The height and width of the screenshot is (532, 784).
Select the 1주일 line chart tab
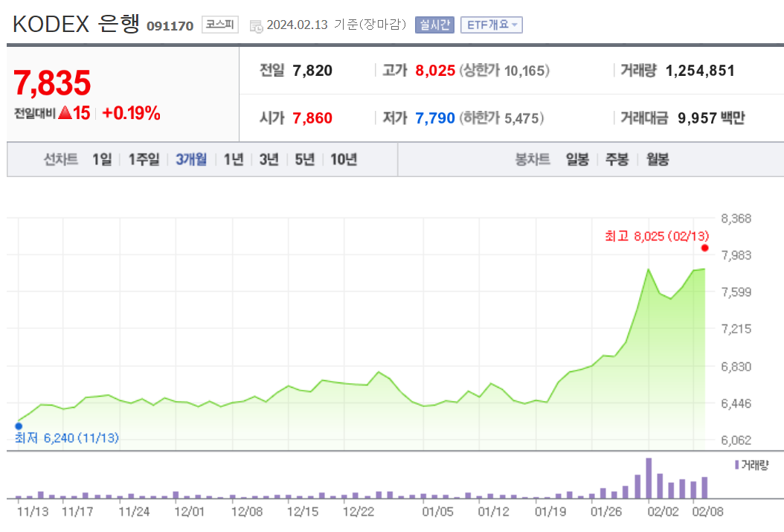pyautogui.click(x=144, y=159)
